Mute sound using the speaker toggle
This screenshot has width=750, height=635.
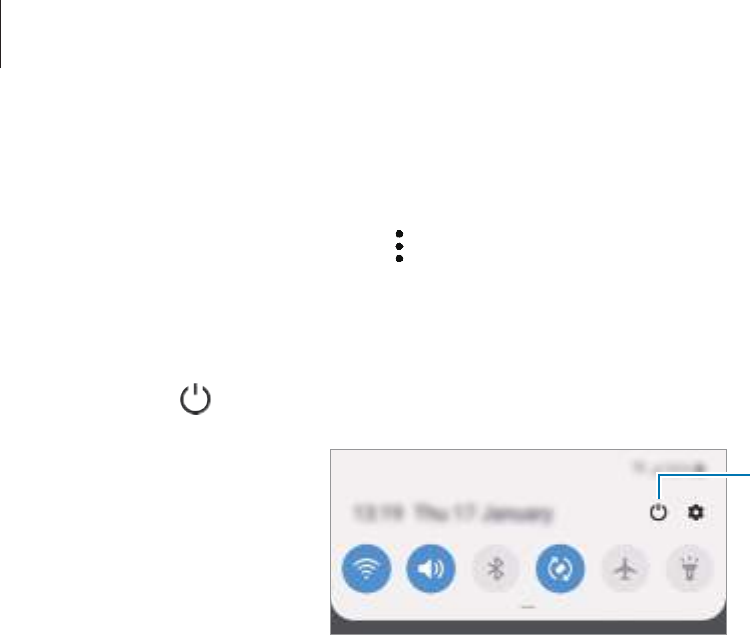click(x=430, y=569)
